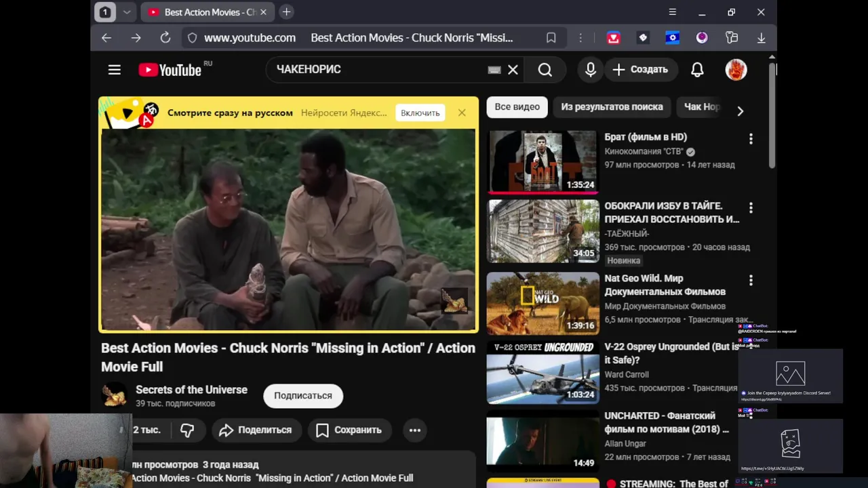The height and width of the screenshot is (488, 868).
Task: Click the video player to pause
Action: pos(288,230)
